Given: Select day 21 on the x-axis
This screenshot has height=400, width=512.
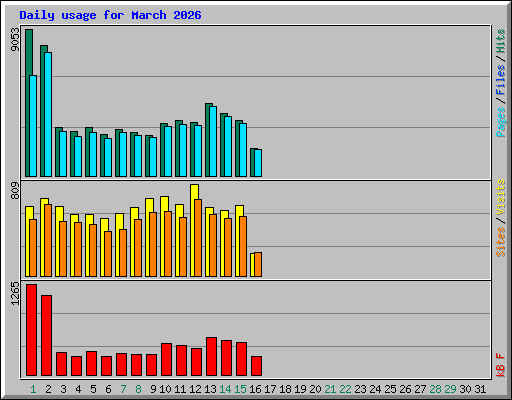Looking at the screenshot, I should (330, 389).
